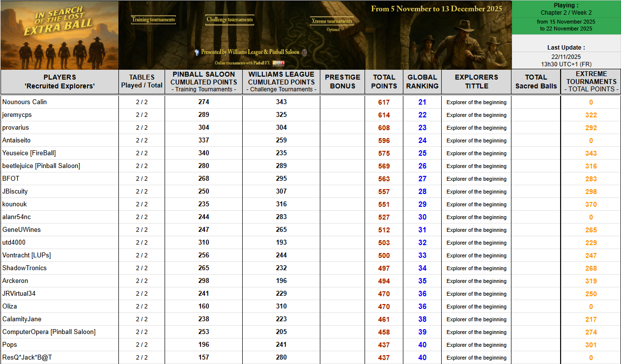Image resolution: width=621 pixels, height=364 pixels.
Task: Click the PRESTIGE BONUS header cell
Action: 342,82
